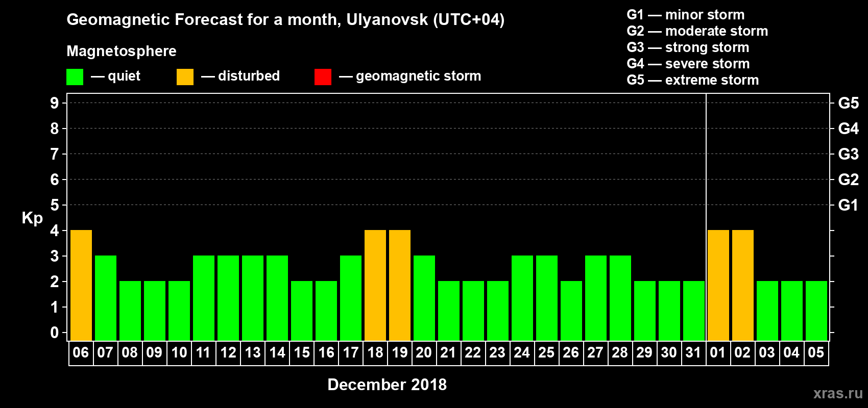This screenshot has height=408, width=868.
Task: Click the disturbed legend text
Action: coord(249,76)
